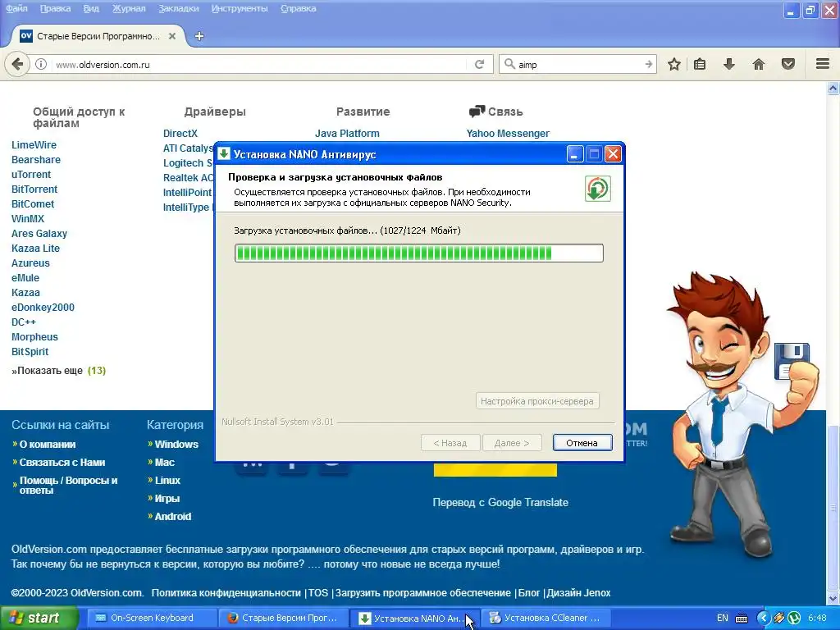
Task: Click the Отмена button in installer
Action: [582, 443]
